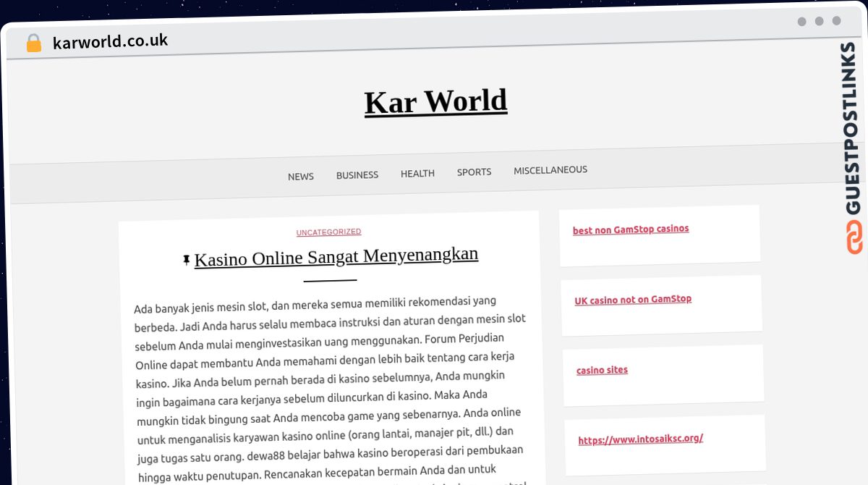Click the karworld.co.uk address bar URL
868x485 pixels.
click(110, 41)
